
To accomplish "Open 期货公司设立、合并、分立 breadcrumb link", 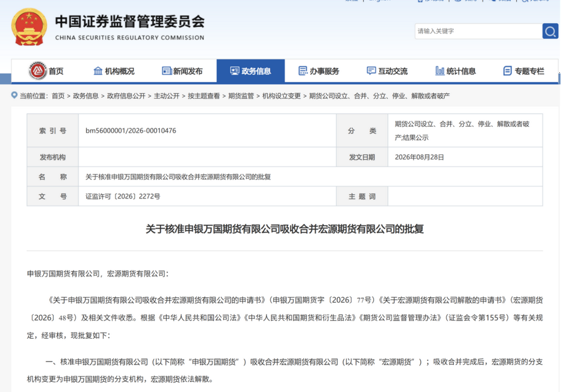I will click(379, 96).
